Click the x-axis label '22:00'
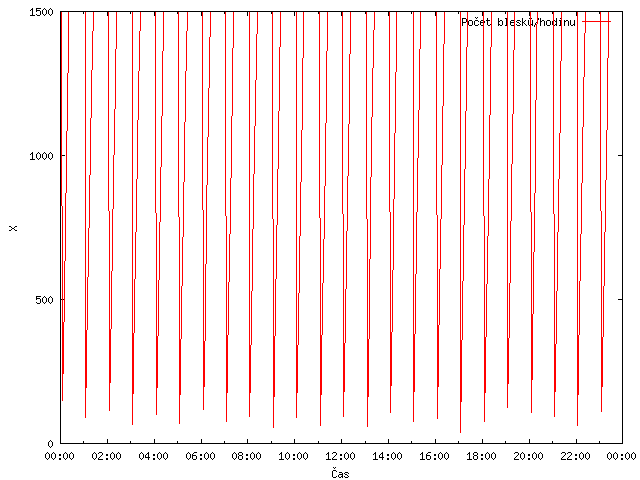This screenshot has height=480, width=640. 575,456
